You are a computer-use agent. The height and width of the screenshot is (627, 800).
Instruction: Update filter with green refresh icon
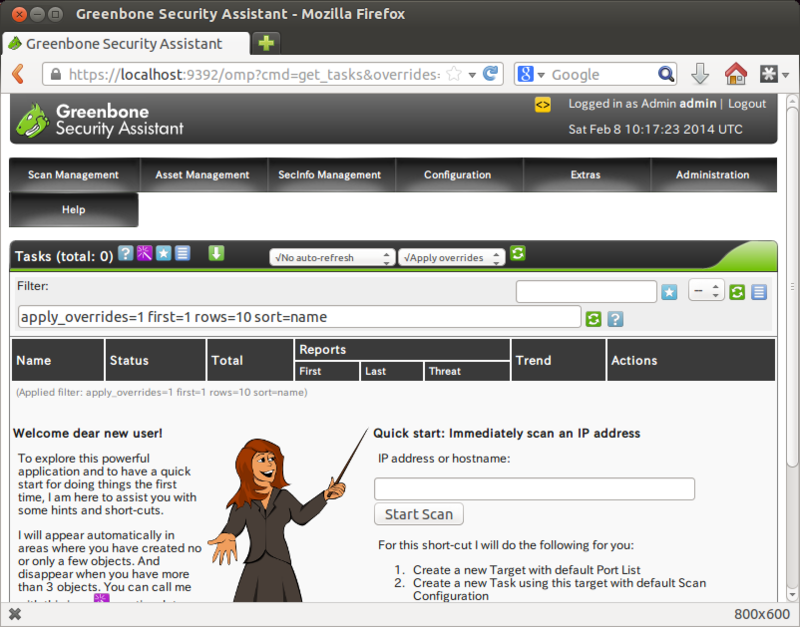click(593, 319)
